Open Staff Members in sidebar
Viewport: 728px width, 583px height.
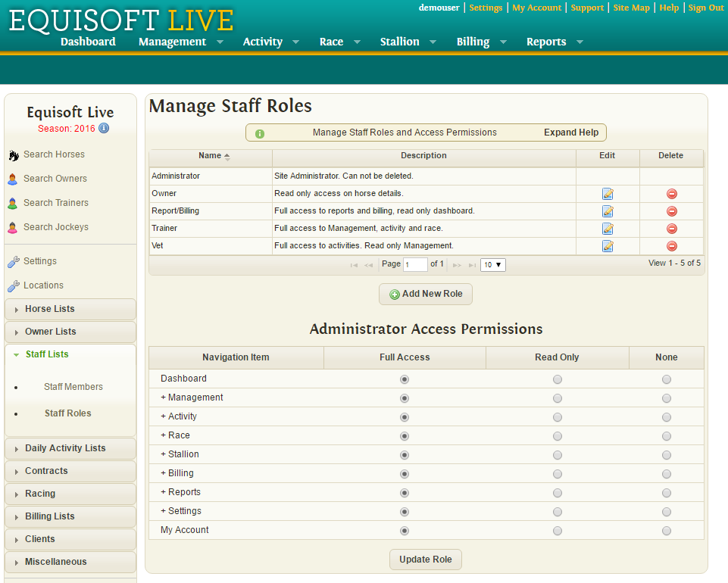pyautogui.click(x=73, y=387)
